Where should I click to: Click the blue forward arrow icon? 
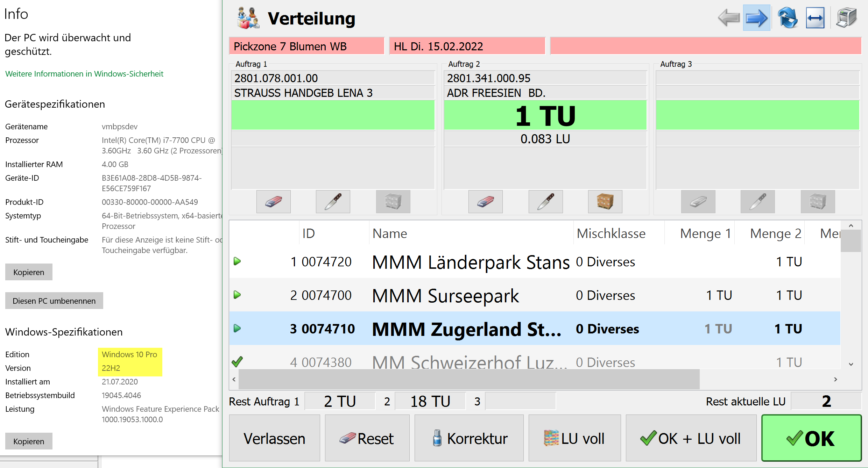[x=756, y=18]
